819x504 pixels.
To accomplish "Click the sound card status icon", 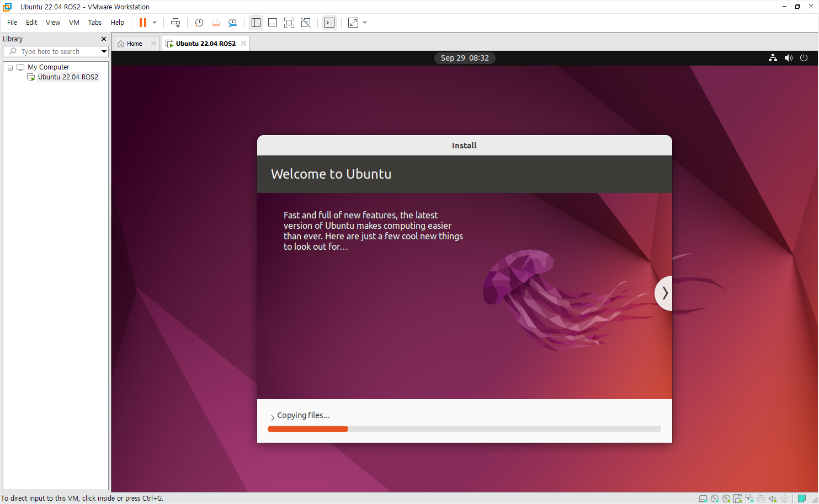I will pyautogui.click(x=773, y=498).
